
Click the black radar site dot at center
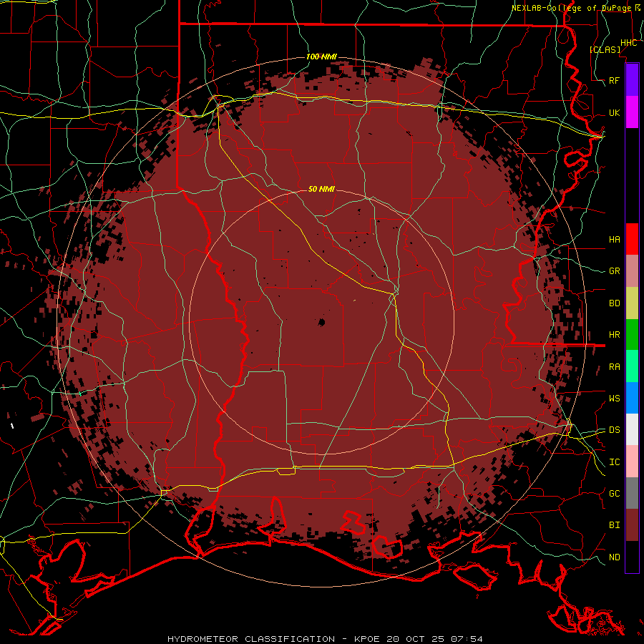tap(321, 323)
